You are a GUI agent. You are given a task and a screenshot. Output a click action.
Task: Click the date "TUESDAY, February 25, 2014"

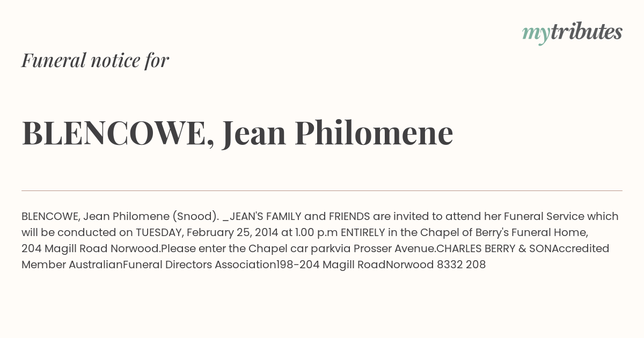[x=206, y=232]
